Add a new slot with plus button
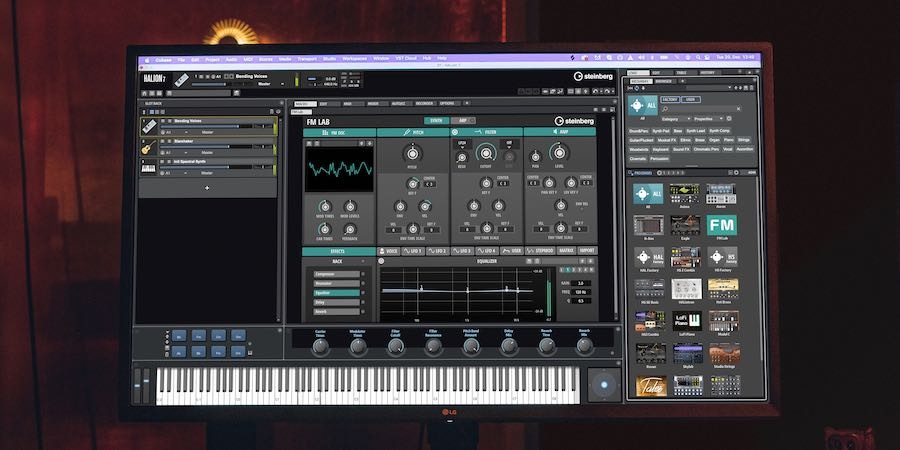The image size is (900, 450). 207,187
